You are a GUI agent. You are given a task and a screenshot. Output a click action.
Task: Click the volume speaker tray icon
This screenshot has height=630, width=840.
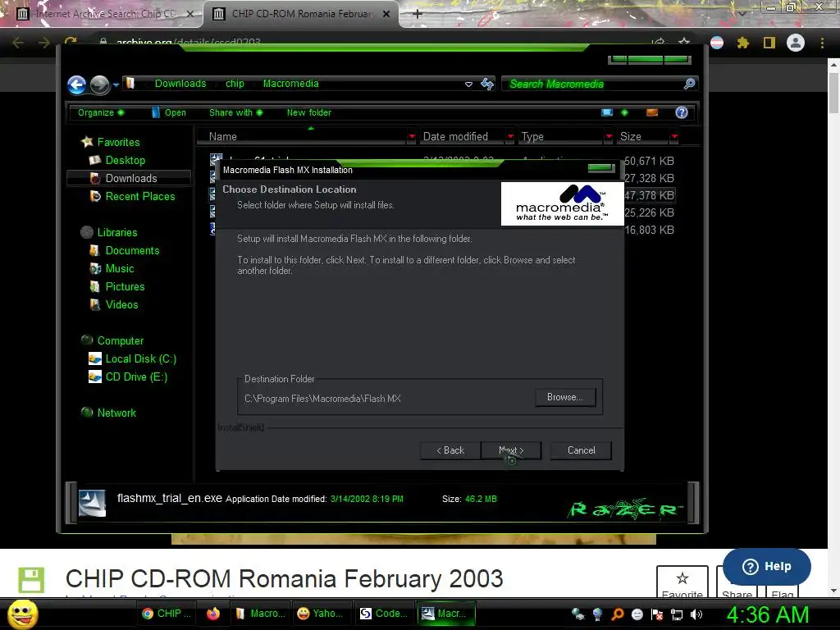tap(696, 614)
